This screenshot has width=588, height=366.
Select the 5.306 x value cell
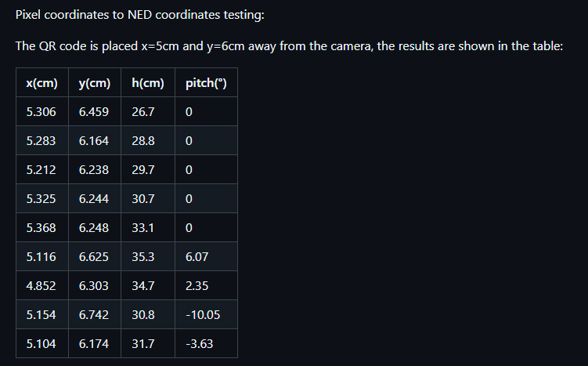pos(42,111)
